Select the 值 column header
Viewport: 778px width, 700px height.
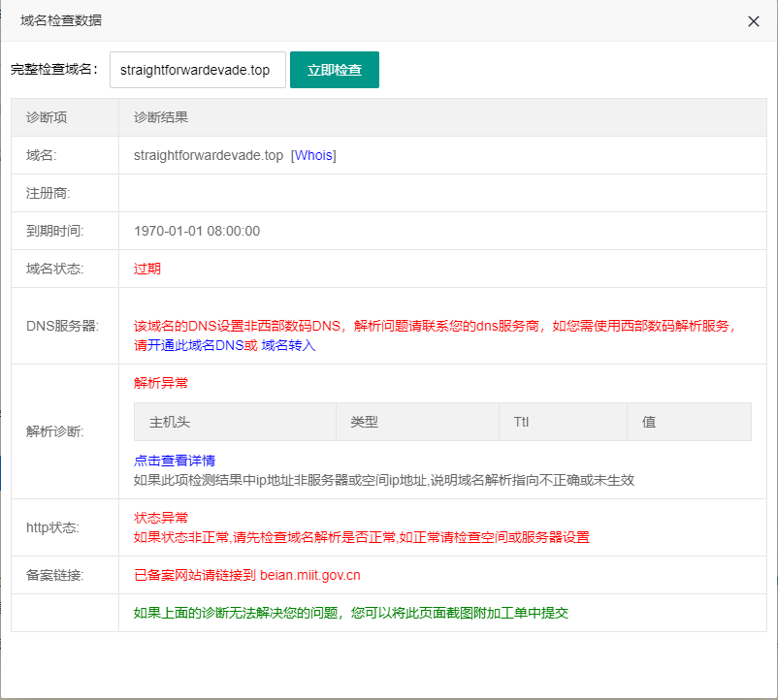point(649,423)
